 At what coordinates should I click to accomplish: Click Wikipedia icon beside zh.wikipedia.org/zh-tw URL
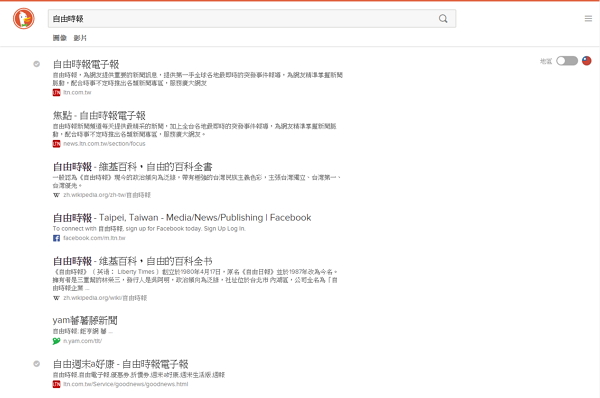[56, 195]
